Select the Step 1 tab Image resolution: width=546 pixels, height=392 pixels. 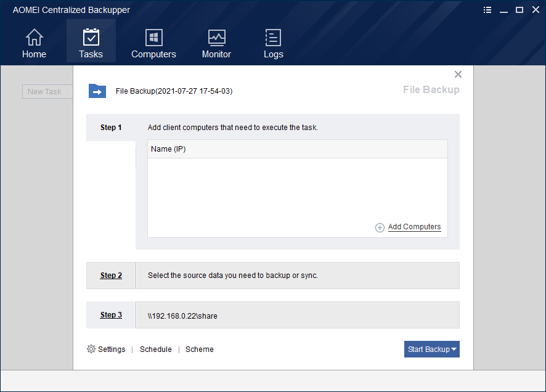tap(111, 128)
